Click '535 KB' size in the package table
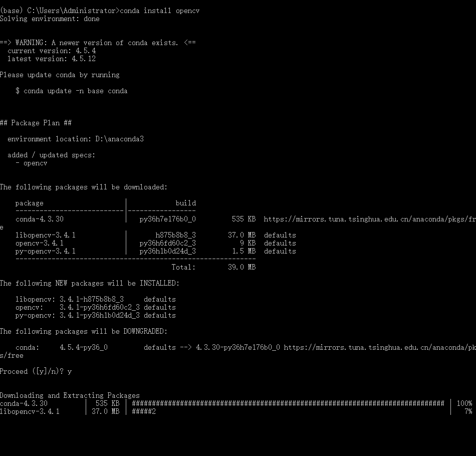Image resolution: width=476 pixels, height=456 pixels. [244, 219]
